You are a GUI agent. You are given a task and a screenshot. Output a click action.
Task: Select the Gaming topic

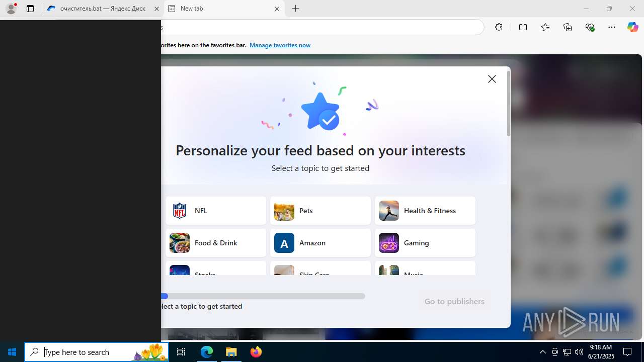click(425, 243)
